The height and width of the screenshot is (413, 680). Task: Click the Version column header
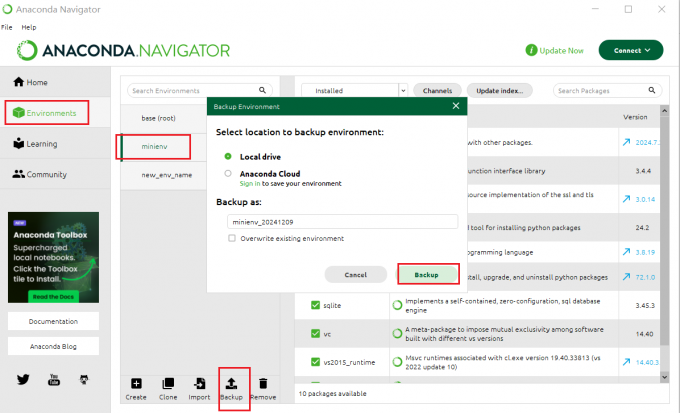(x=635, y=117)
